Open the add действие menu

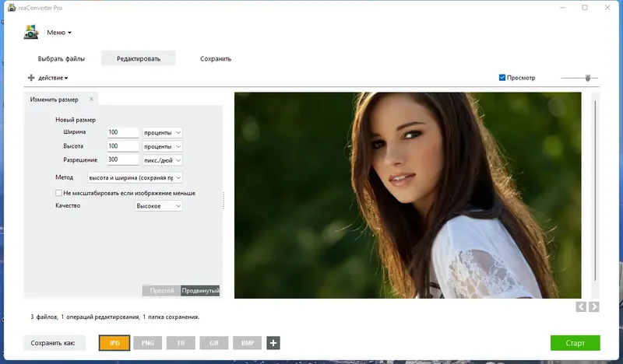(x=53, y=78)
